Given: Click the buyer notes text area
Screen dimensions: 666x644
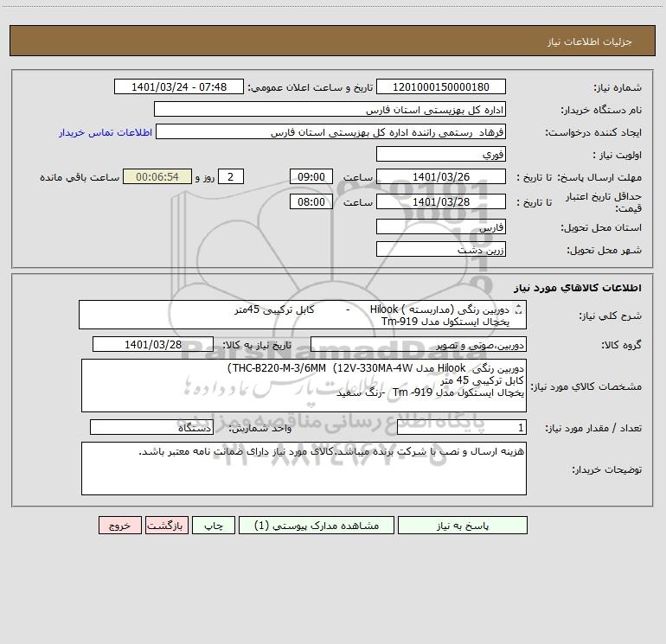Looking at the screenshot, I should [x=304, y=469].
